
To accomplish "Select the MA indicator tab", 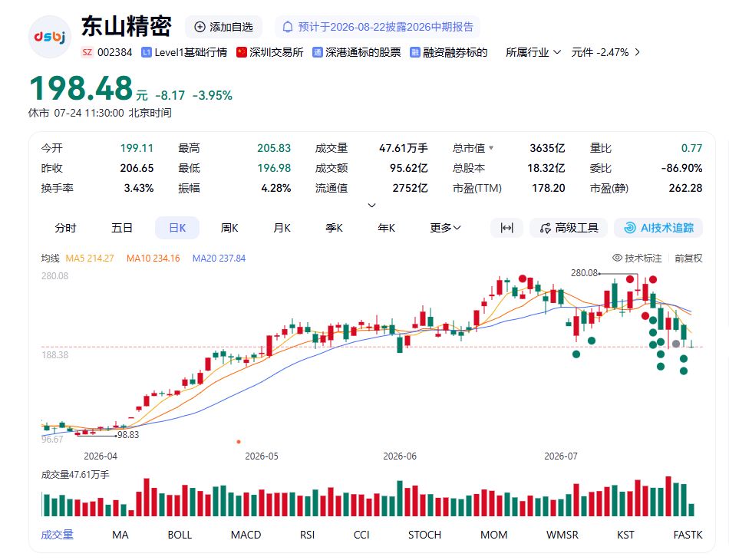I will tap(120, 535).
